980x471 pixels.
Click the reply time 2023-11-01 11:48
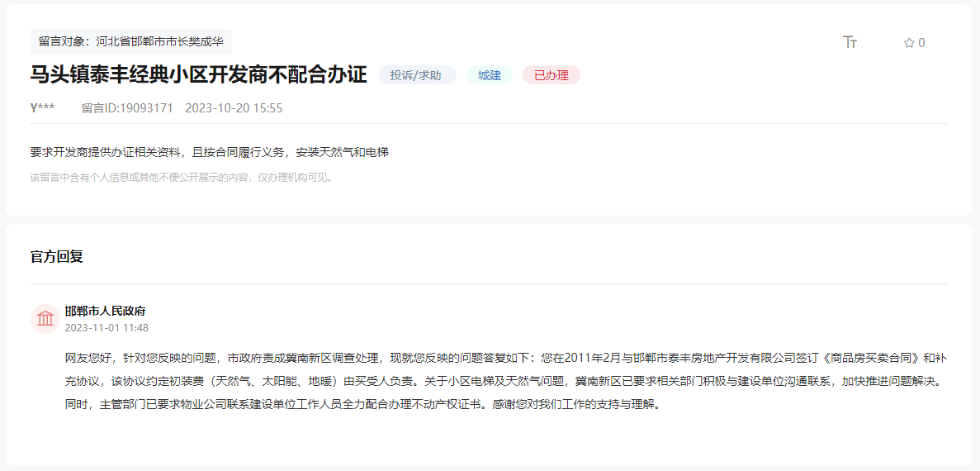click(107, 328)
